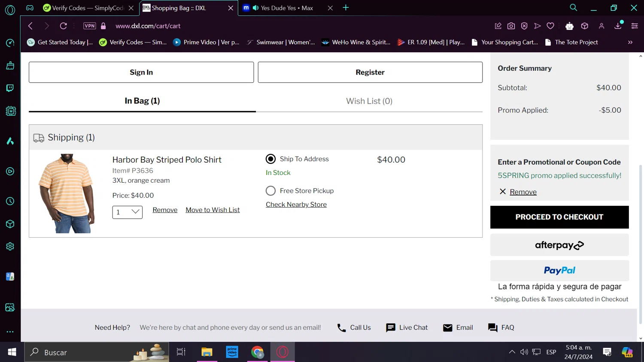This screenshot has width=644, height=362.
Task: Reload the page with refresh icon
Action: coord(63,26)
